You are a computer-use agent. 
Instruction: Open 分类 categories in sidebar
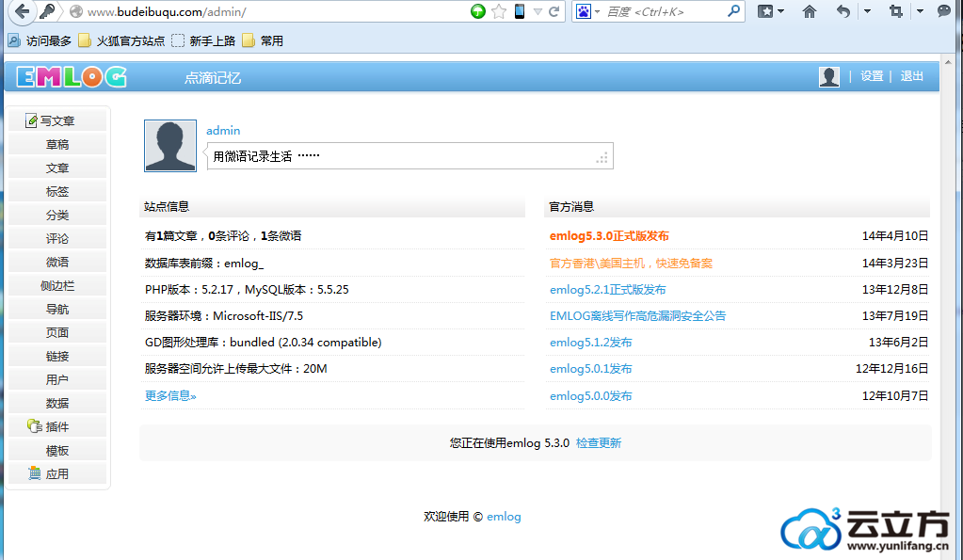[x=57, y=215]
